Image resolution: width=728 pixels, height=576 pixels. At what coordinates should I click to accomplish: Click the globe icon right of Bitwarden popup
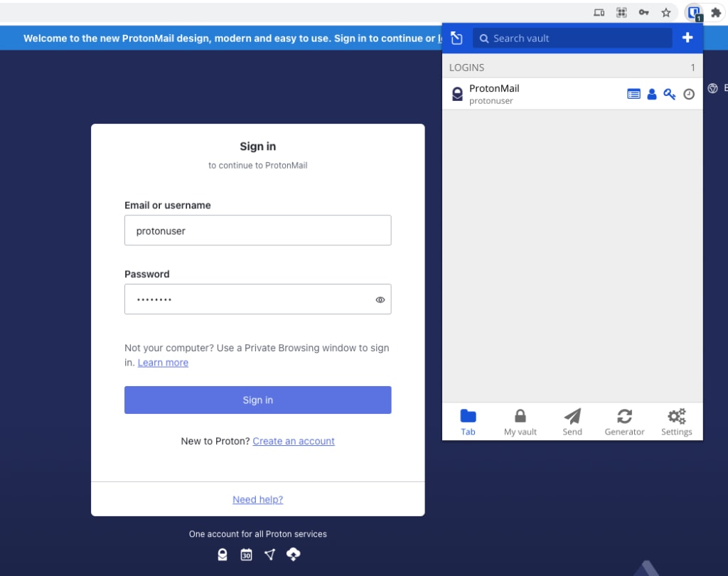[712, 88]
